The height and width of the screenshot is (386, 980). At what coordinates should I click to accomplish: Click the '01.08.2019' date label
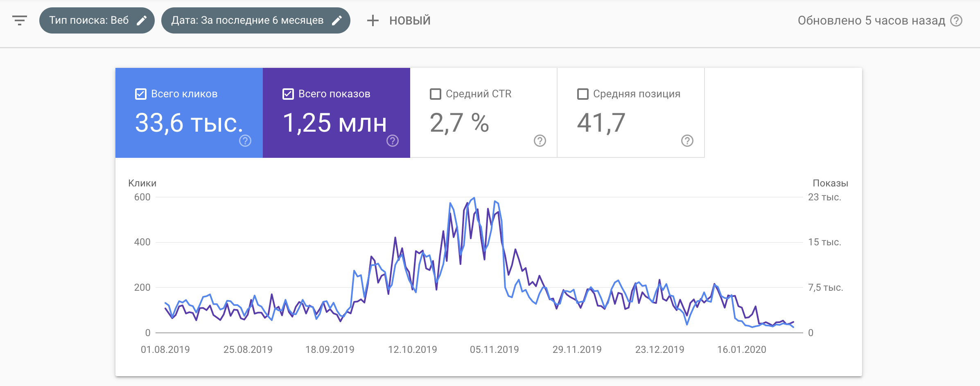pos(165,350)
